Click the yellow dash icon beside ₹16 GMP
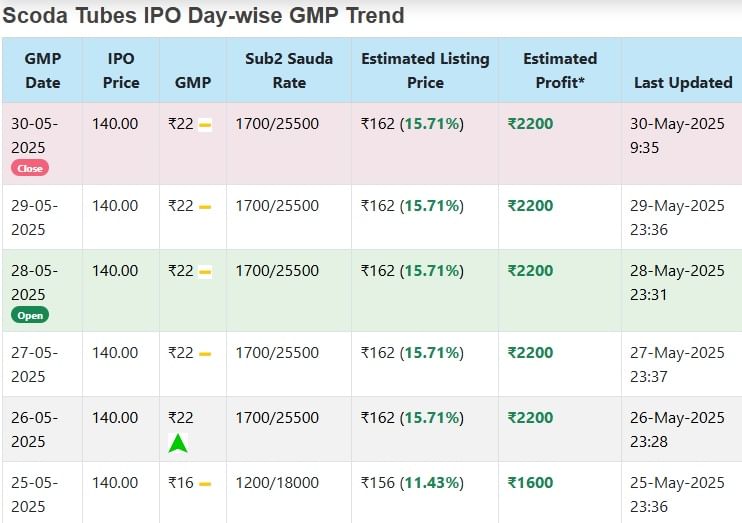This screenshot has height=523, width=742. (205, 484)
